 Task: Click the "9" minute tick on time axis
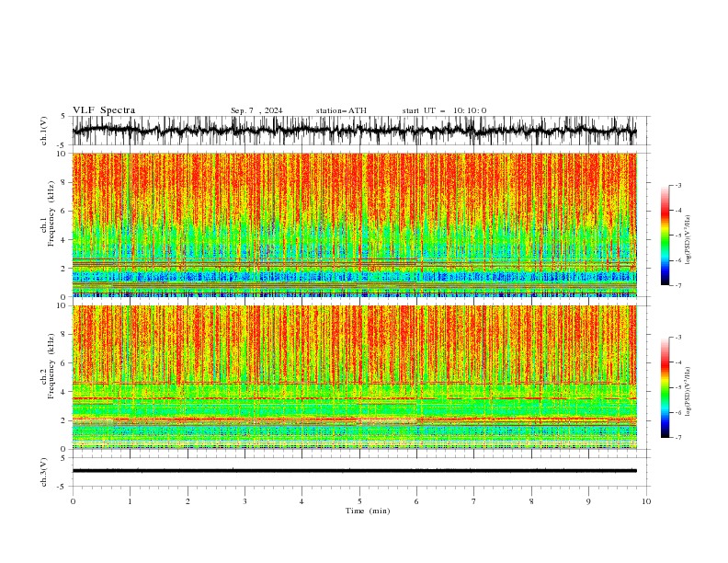pyautogui.click(x=588, y=501)
